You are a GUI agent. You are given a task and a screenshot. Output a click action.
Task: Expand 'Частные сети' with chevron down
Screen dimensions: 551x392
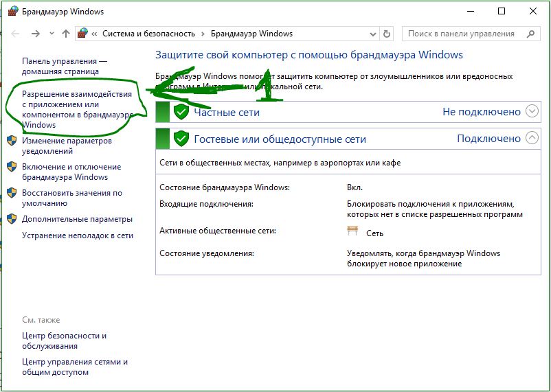[x=532, y=111]
